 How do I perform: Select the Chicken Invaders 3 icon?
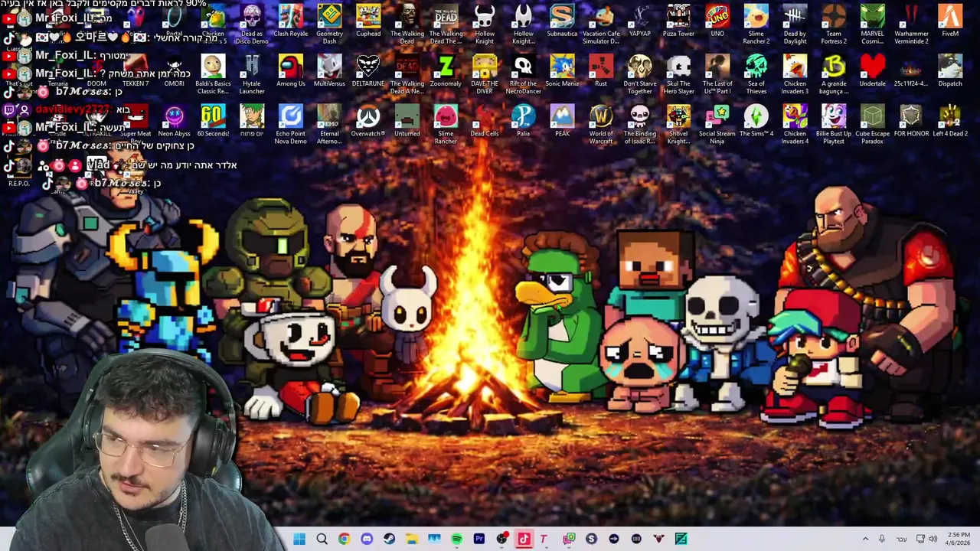(795, 74)
